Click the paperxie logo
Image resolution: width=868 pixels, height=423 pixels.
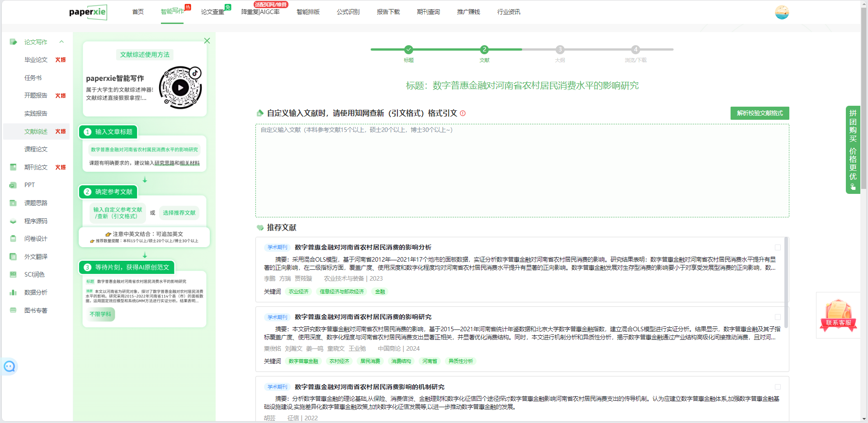point(88,12)
